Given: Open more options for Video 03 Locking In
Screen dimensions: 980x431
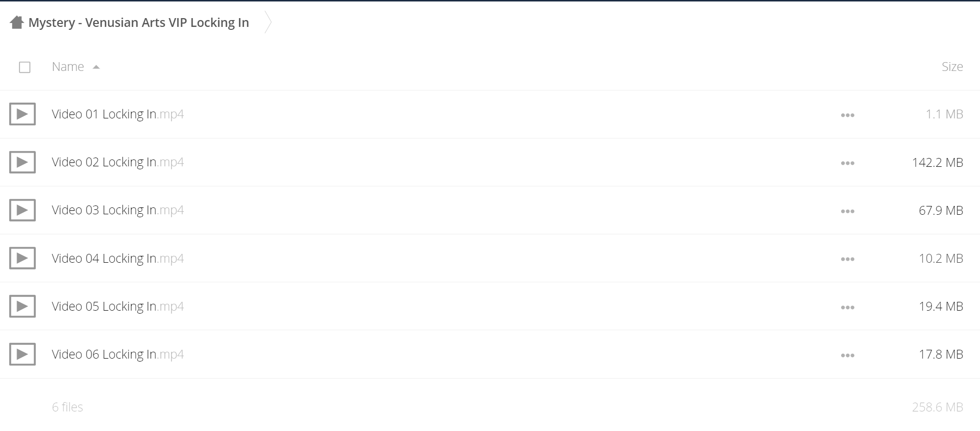Looking at the screenshot, I should point(847,211).
